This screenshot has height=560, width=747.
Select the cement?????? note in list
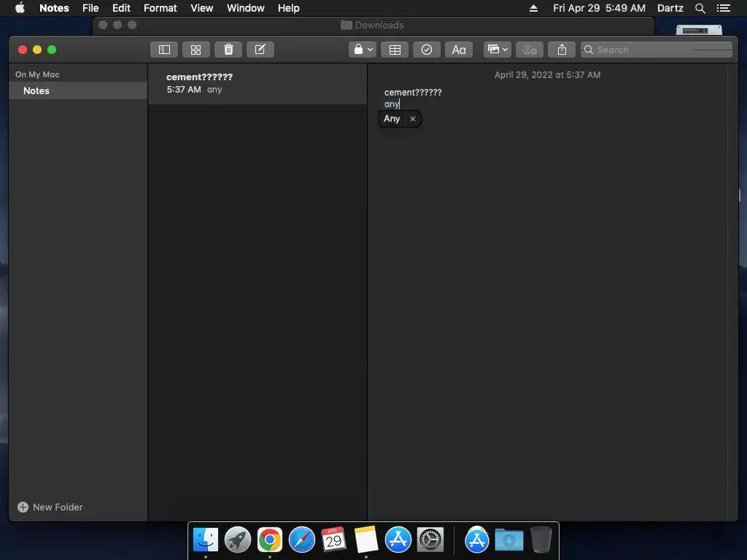(258, 83)
